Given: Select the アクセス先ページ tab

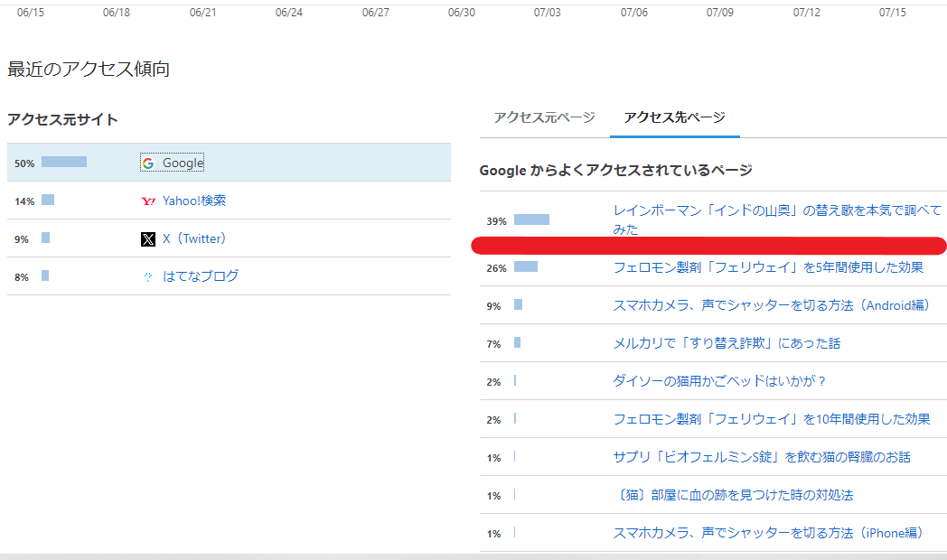Looking at the screenshot, I should click(x=674, y=117).
